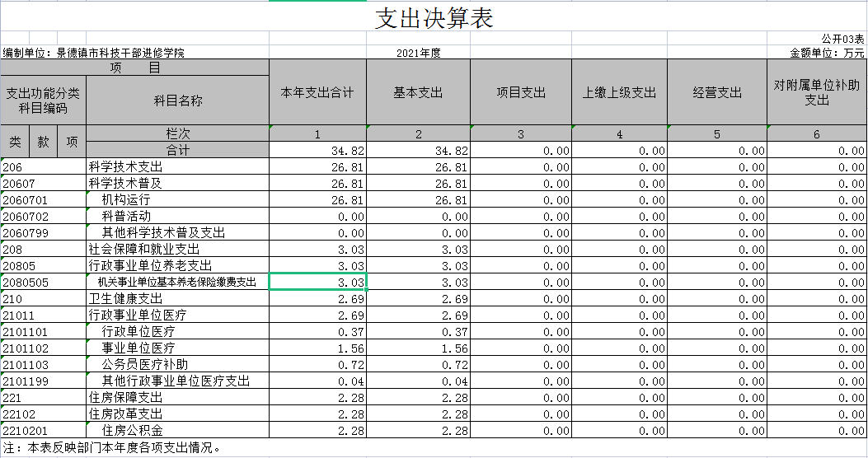The height and width of the screenshot is (458, 868).
Task: Click the 项目支出 column header
Action: click(520, 92)
